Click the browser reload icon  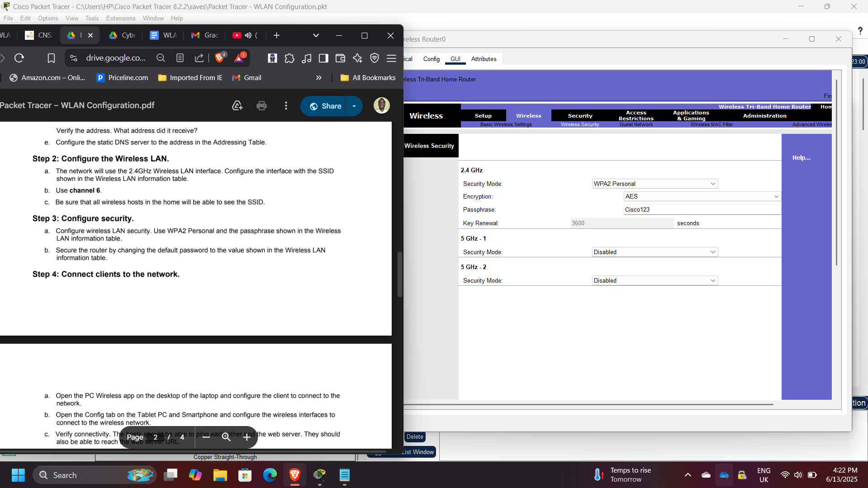[19, 58]
